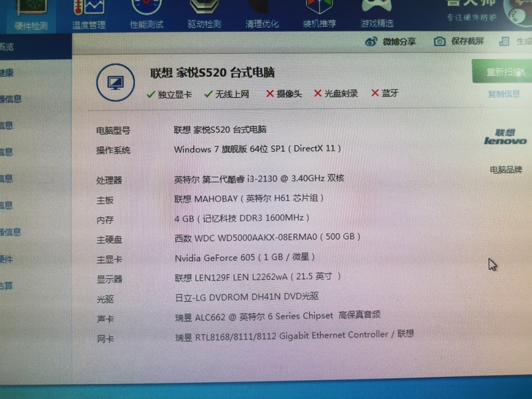
Task: Switch to 性能测试 performance test
Action: coord(147,15)
